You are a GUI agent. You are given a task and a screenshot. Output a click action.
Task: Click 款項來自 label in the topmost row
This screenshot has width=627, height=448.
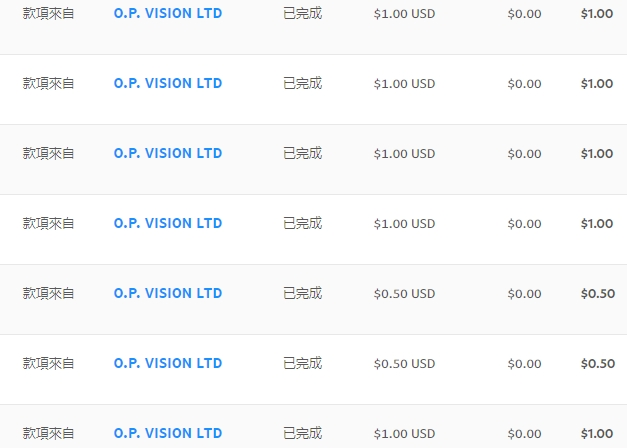[48, 13]
